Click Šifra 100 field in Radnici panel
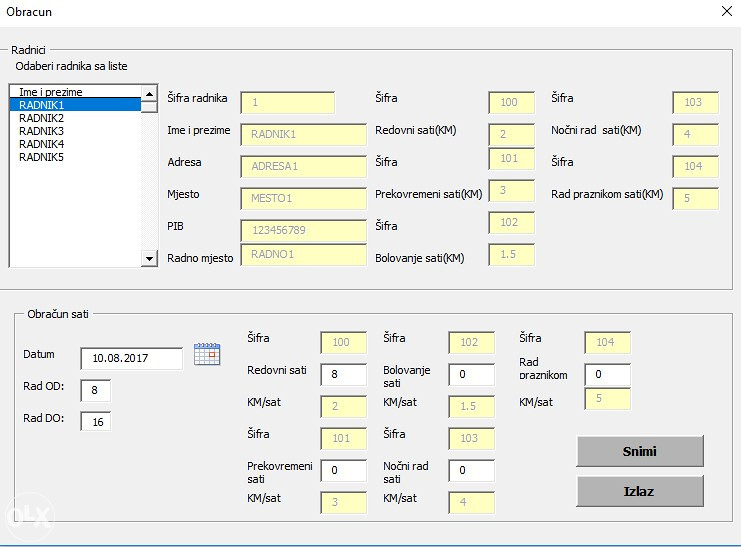 (x=511, y=103)
